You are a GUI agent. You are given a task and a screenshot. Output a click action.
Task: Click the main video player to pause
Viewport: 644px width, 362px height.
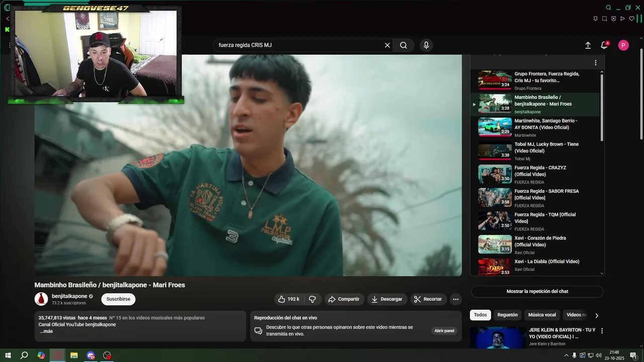point(248,165)
